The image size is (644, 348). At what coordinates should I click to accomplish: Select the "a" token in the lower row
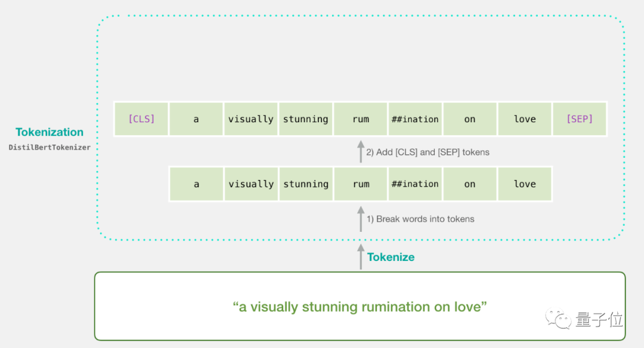click(196, 184)
